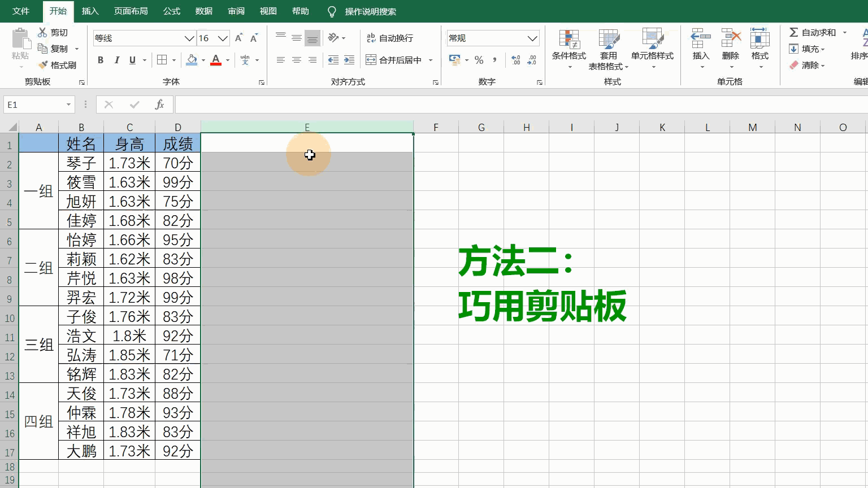Screen dimensions: 868x488
Task: Switch to 视图 (View) tab
Action: tap(268, 11)
